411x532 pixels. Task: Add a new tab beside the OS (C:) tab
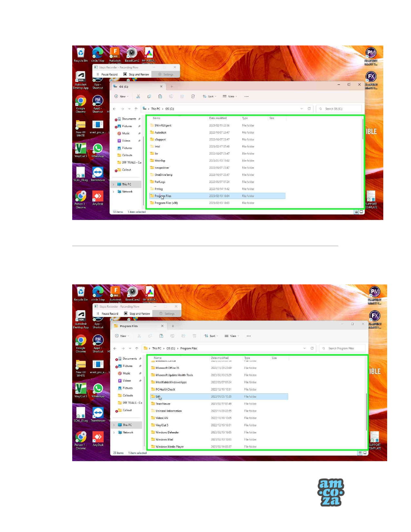tap(172, 87)
